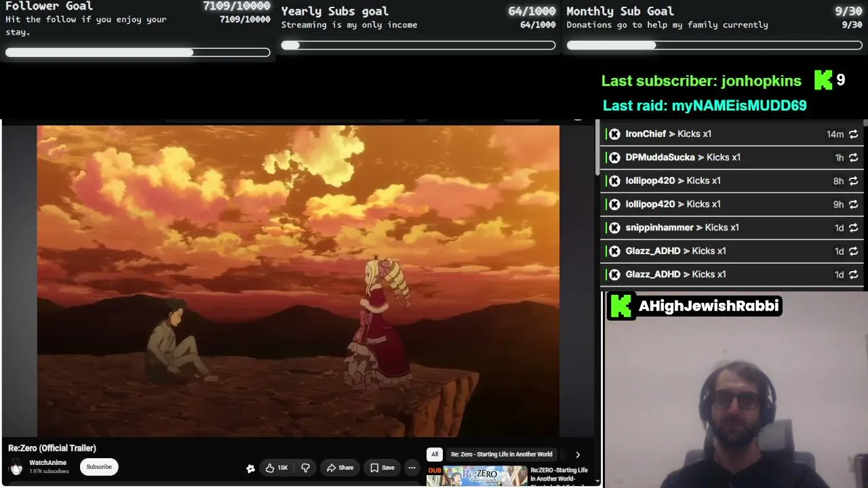Image resolution: width=868 pixels, height=488 pixels.
Task: Open the WatchAnime channel avatar
Action: (x=16, y=467)
